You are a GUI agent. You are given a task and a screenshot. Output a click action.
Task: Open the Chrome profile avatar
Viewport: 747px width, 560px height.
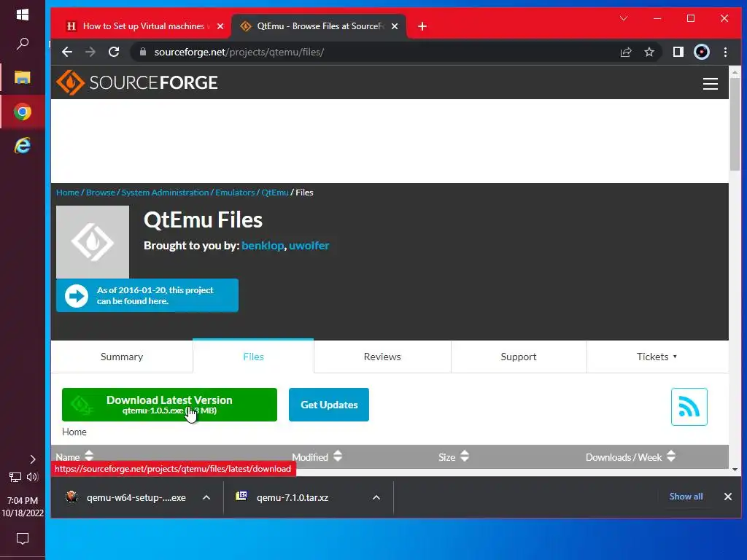(x=702, y=52)
